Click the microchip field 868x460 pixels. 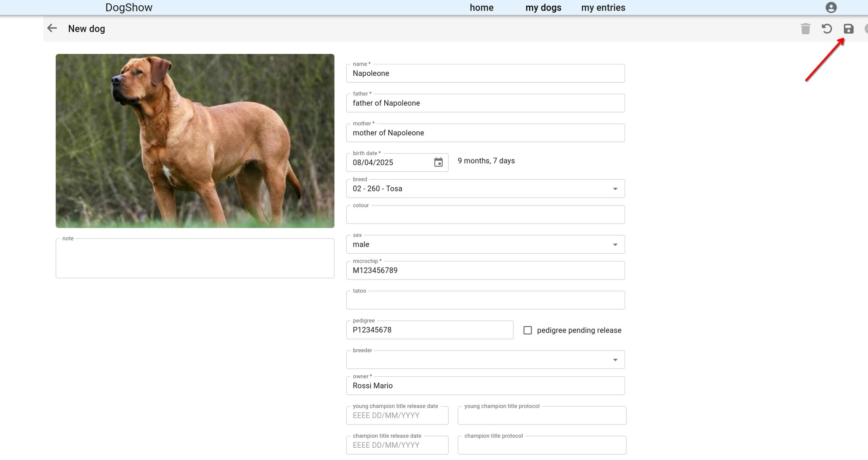point(485,271)
